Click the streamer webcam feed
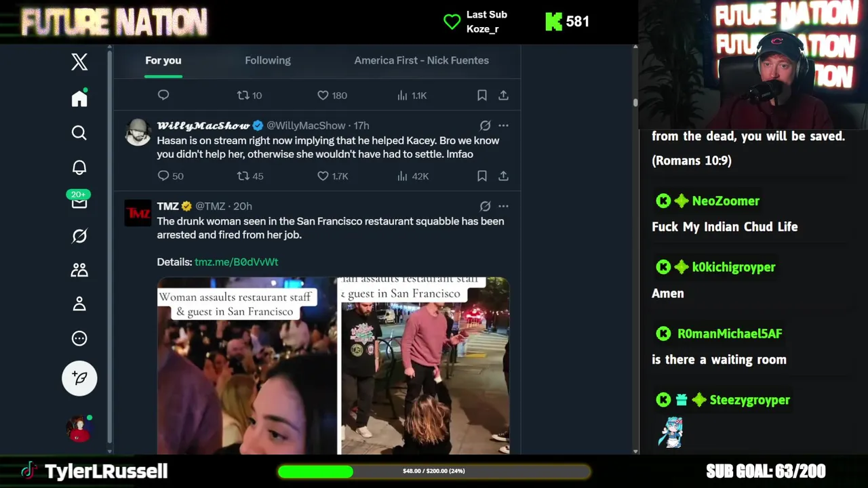 753,64
